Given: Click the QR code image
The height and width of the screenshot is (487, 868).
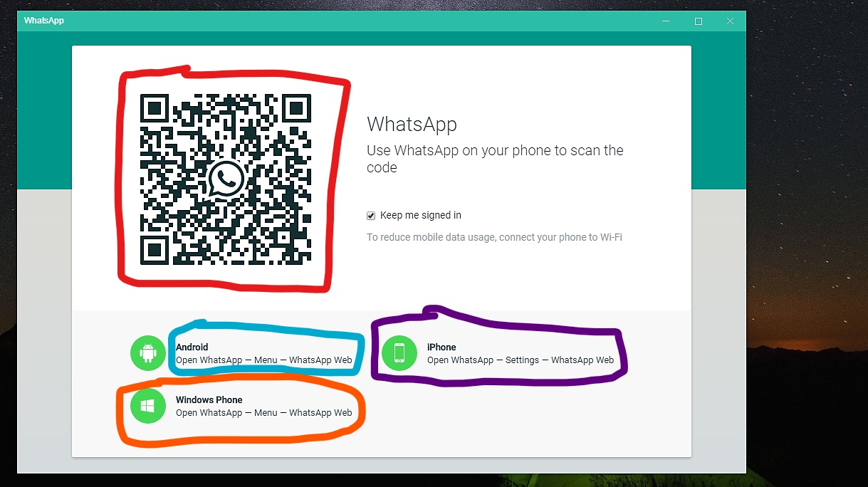Looking at the screenshot, I should click(227, 178).
